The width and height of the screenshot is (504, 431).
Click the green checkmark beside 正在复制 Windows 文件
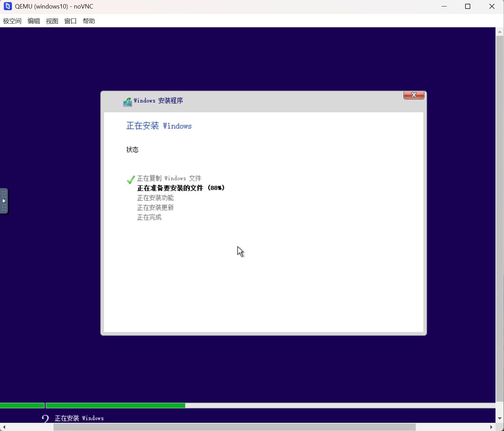pos(131,180)
